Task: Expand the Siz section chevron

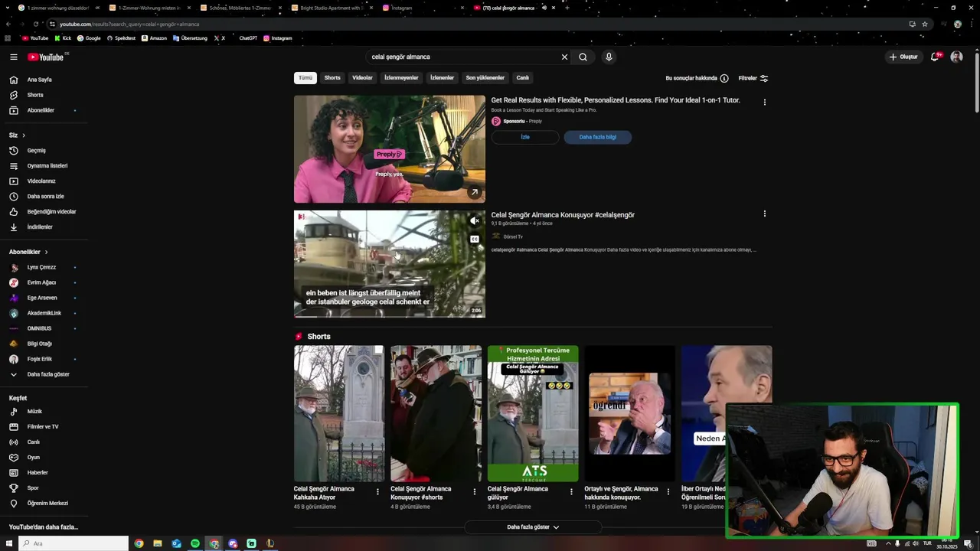Action: pos(24,135)
